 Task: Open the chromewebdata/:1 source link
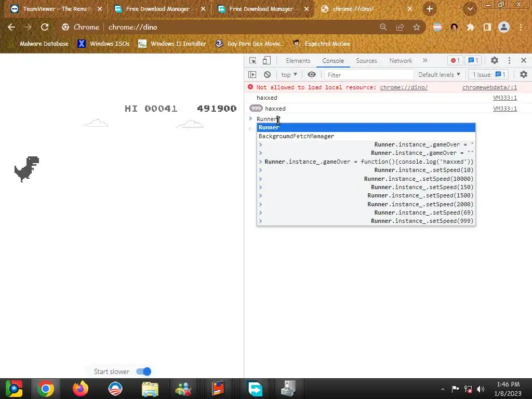coord(489,87)
